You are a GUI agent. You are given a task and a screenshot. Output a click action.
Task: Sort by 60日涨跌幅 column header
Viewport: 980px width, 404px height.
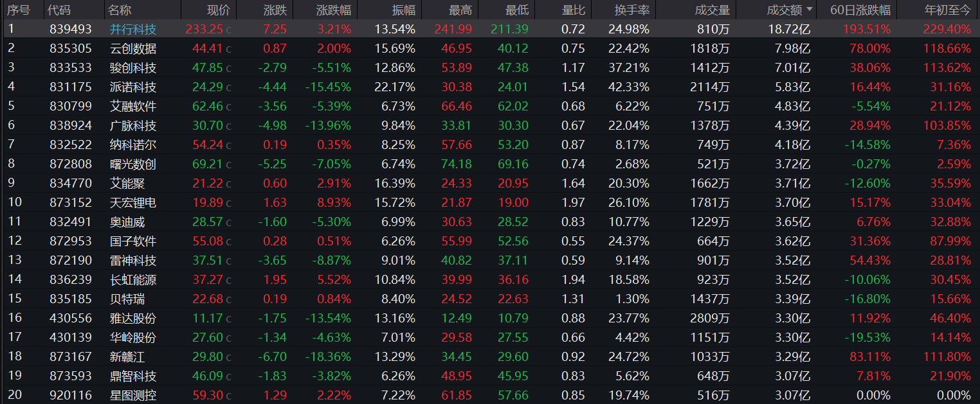pos(860,10)
